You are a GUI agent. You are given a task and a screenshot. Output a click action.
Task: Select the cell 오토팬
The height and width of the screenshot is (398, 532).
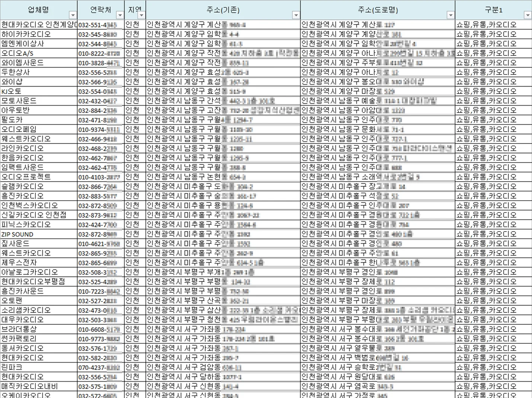pos(39,301)
